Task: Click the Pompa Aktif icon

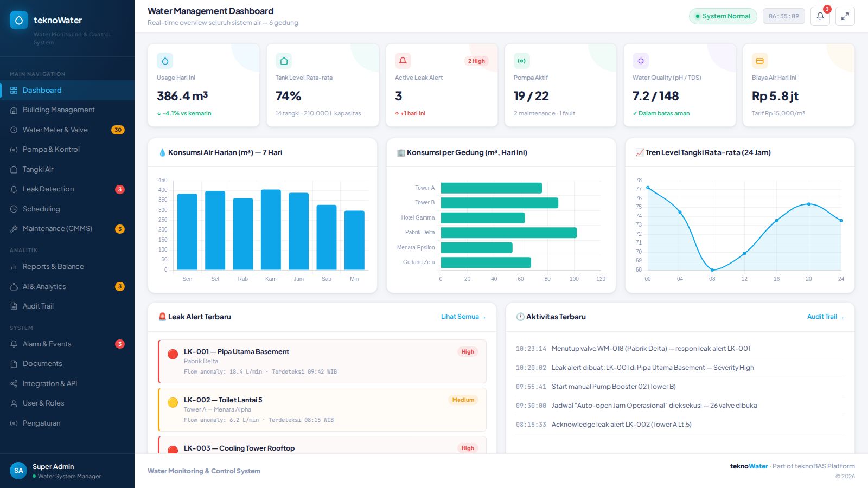Action: pyautogui.click(x=522, y=61)
